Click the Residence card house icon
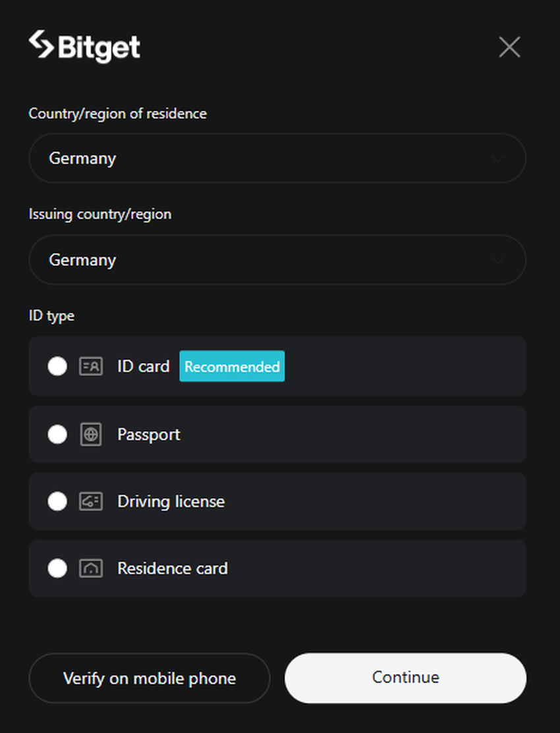Screen dimensions: 560x733 click(91, 568)
